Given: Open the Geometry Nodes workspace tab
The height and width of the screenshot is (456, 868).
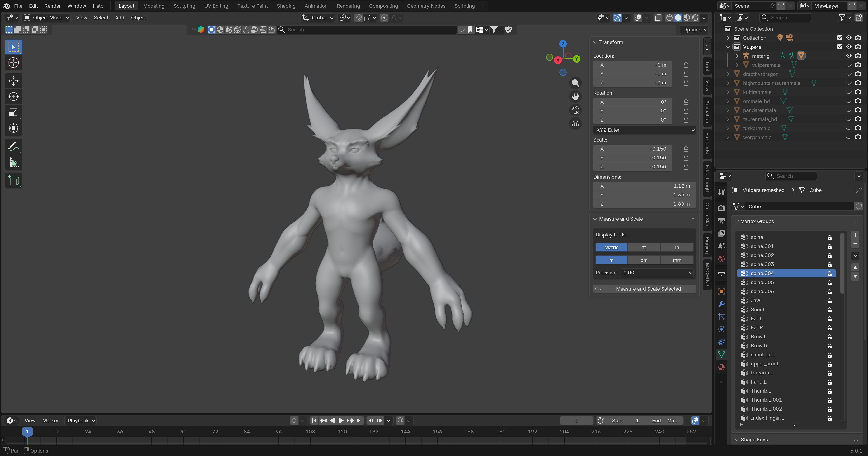Looking at the screenshot, I should coord(426,6).
